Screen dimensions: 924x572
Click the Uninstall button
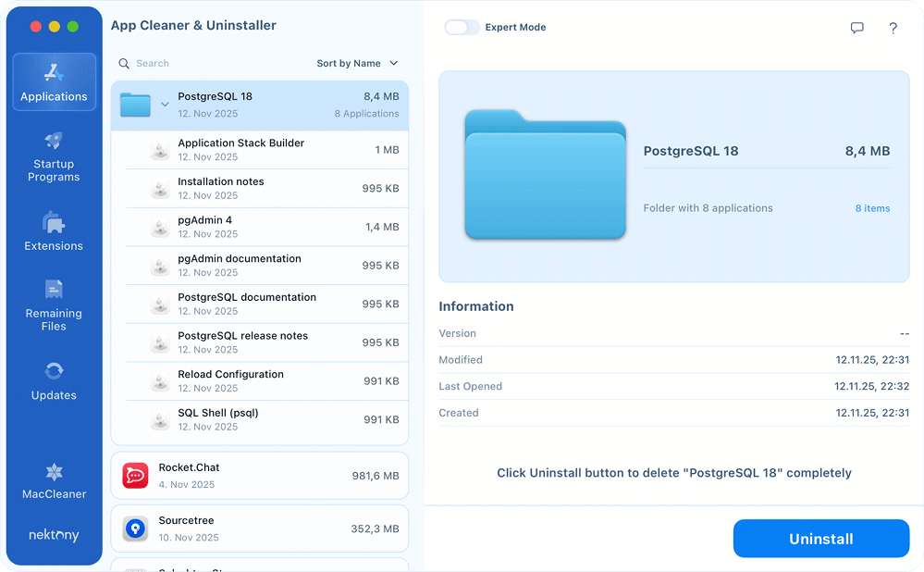(820, 539)
